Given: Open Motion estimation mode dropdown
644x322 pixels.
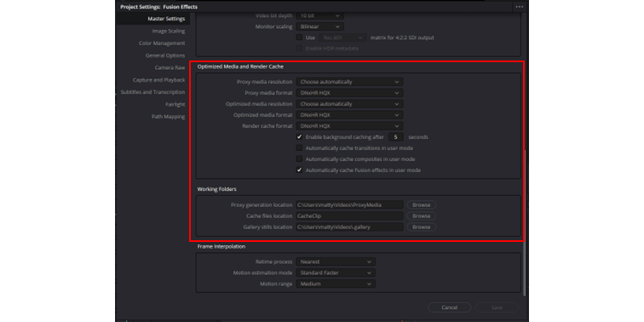Looking at the screenshot, I should coord(336,273).
